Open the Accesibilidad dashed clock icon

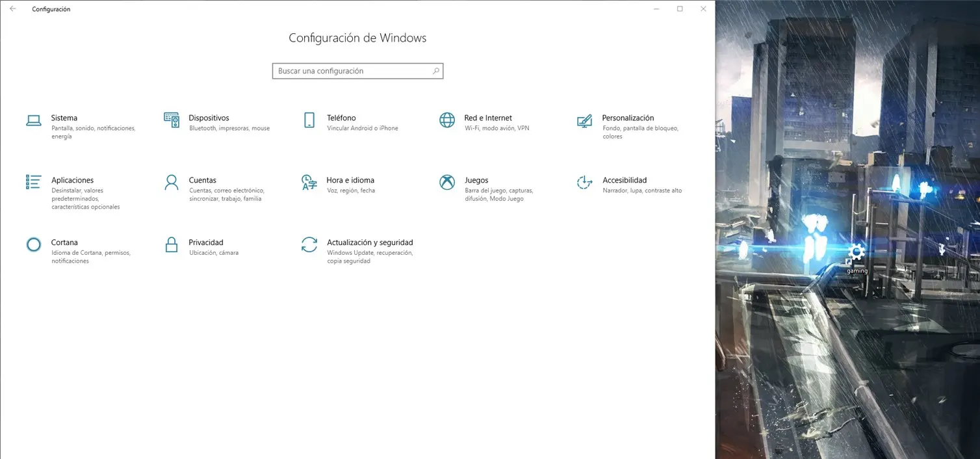coord(584,183)
